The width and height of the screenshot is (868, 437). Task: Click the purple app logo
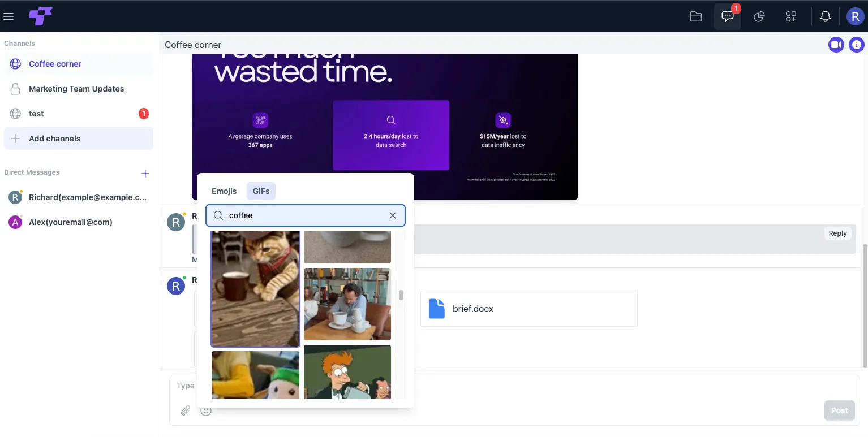pyautogui.click(x=41, y=16)
